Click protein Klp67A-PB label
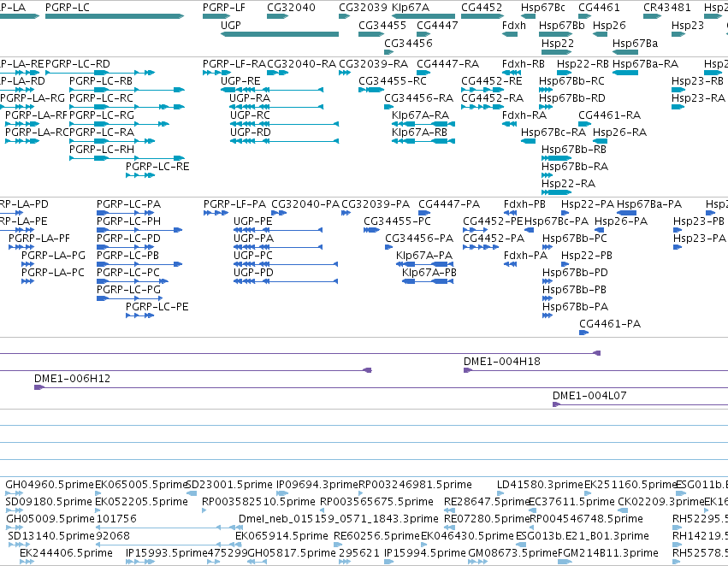The image size is (728, 566). (429, 273)
